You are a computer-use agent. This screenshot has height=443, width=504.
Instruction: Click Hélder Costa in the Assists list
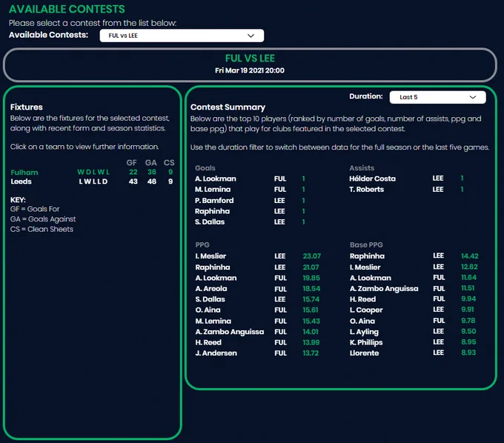pos(373,179)
